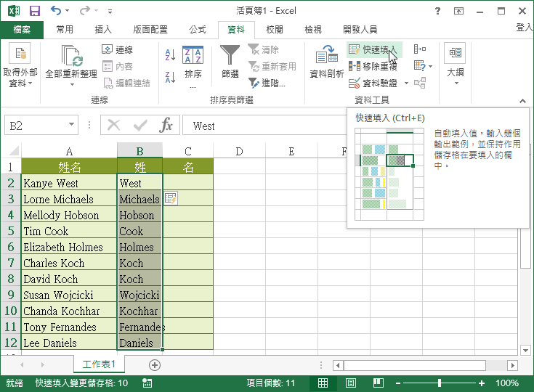The width and height of the screenshot is (534, 392).
Task: Click the 大綱 outline icon
Action: pos(455,53)
